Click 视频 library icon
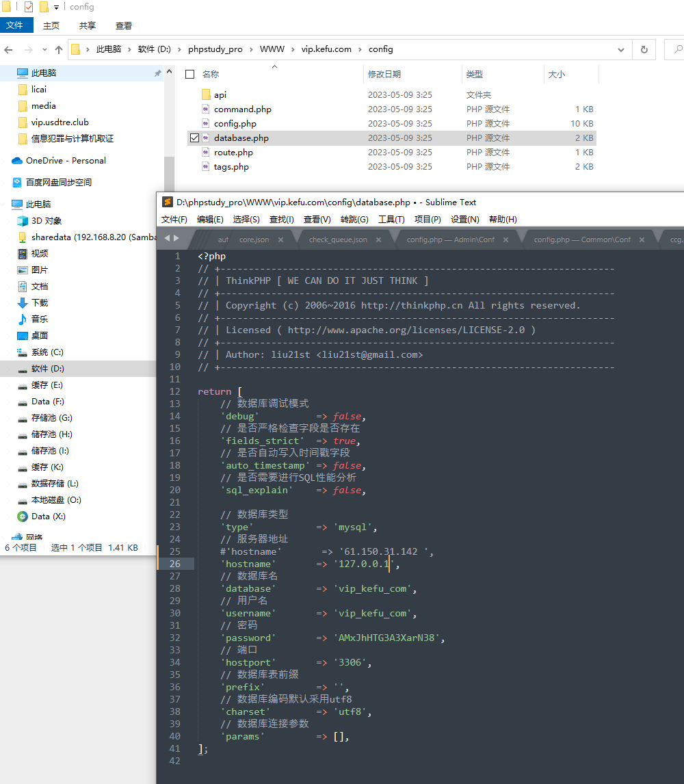 pos(23,254)
